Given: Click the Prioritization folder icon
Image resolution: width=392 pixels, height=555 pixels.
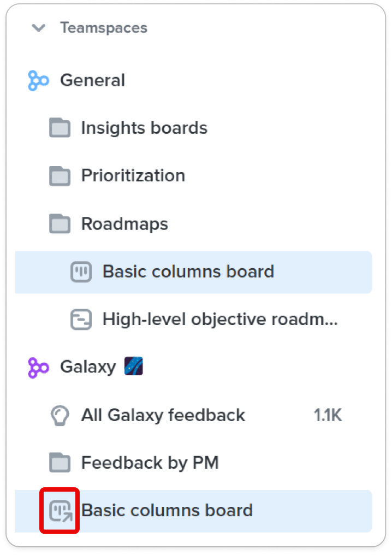Looking at the screenshot, I should pyautogui.click(x=60, y=176).
